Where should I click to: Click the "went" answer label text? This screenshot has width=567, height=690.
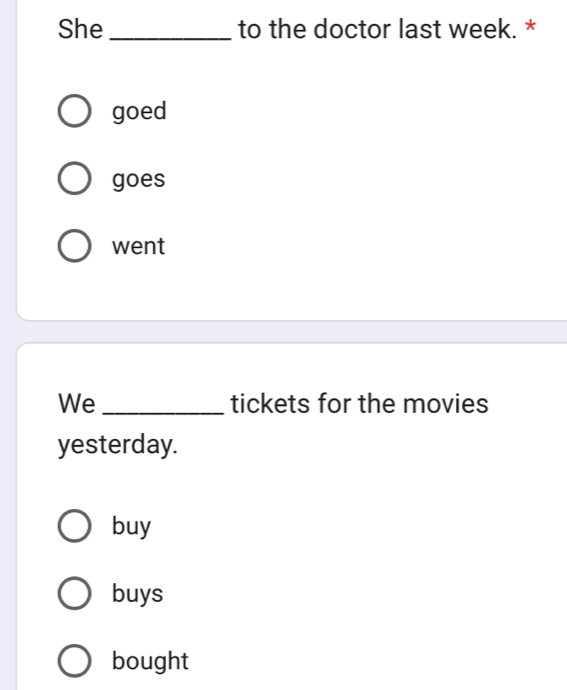(138, 246)
